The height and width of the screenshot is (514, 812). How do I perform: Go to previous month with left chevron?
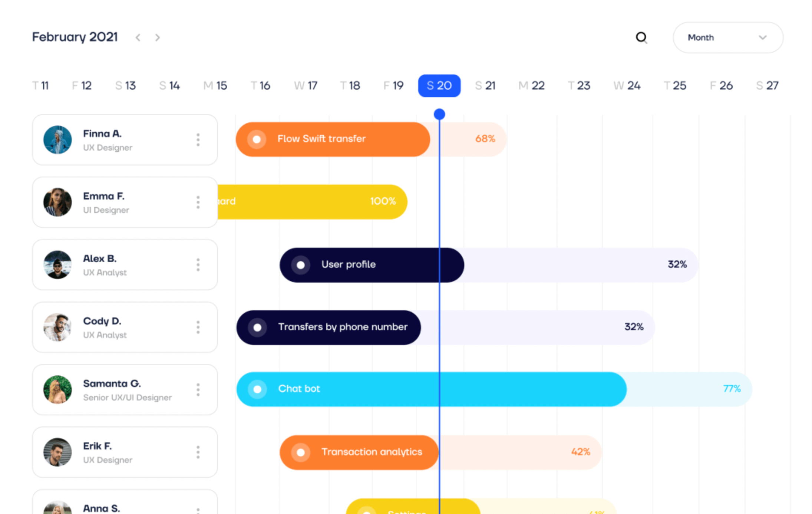click(x=138, y=37)
